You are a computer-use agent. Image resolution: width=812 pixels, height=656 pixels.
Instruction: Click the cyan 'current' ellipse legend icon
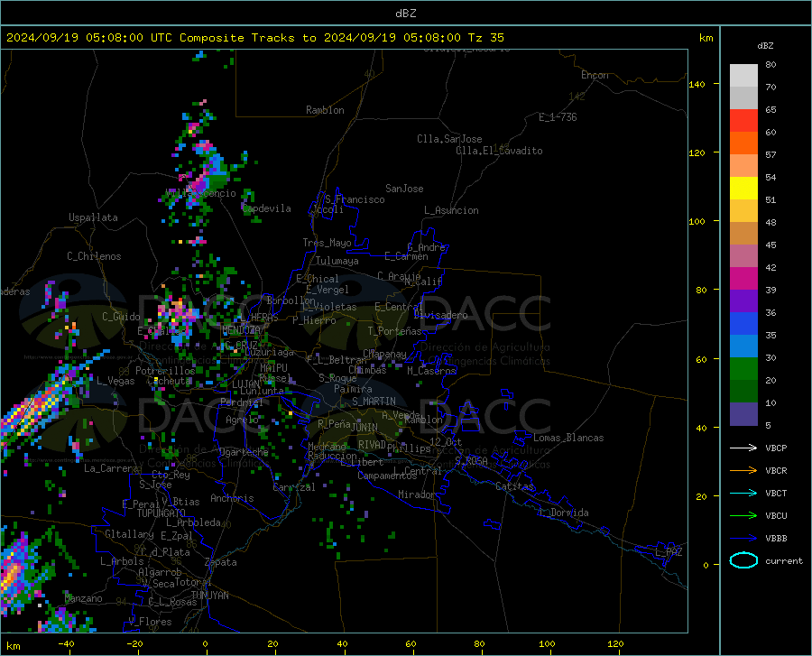[743, 560]
